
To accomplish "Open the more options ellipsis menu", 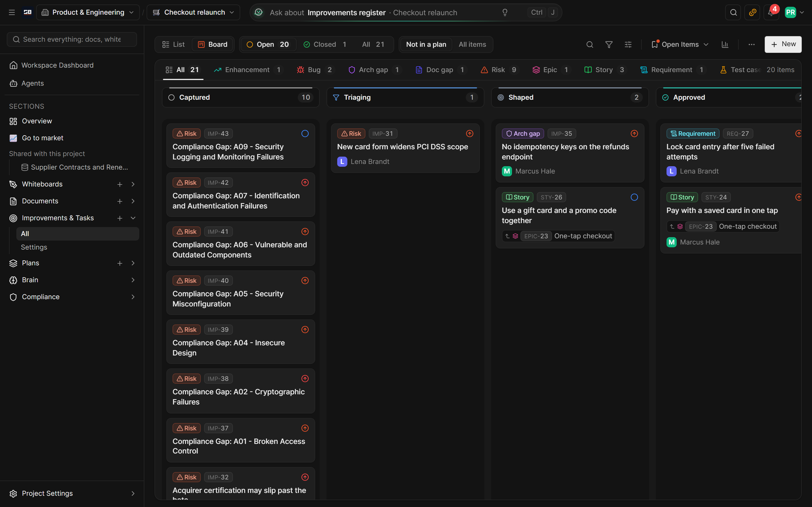I will coord(751,45).
